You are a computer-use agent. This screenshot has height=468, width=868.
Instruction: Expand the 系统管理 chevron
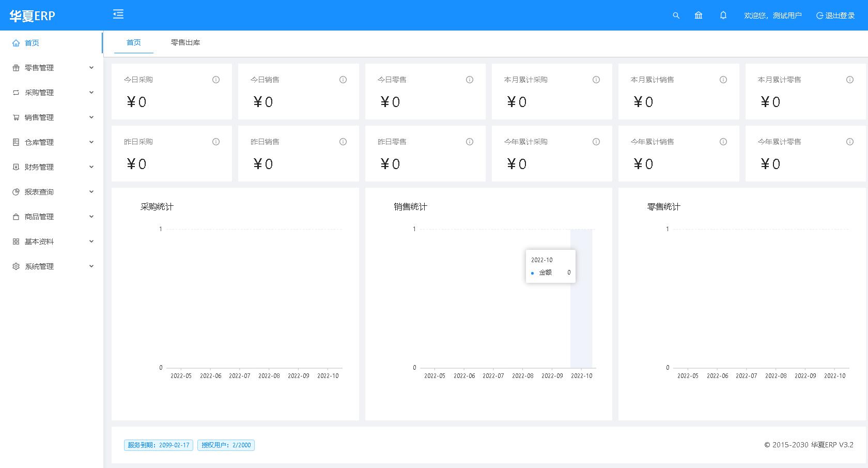91,266
